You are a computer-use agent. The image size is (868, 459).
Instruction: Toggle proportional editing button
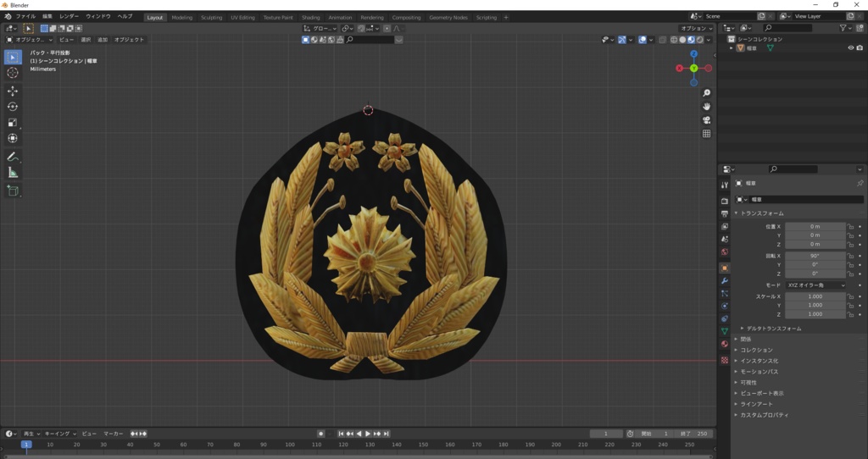click(x=387, y=28)
